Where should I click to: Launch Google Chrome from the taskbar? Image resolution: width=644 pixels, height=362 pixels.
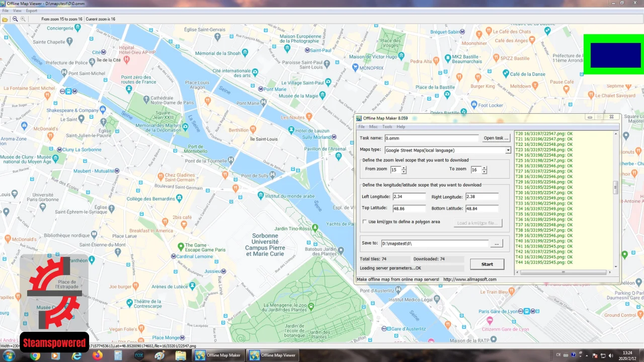(35, 355)
